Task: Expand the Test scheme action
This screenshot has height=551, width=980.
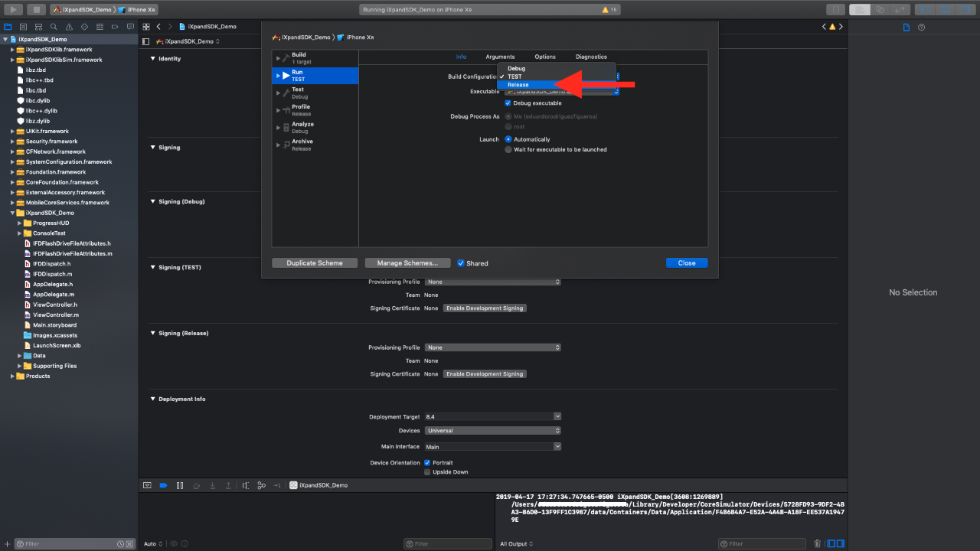Action: click(x=278, y=93)
